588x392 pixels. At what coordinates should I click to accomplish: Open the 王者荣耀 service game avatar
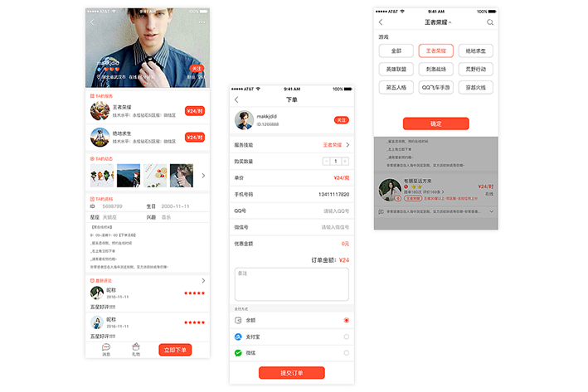pos(100,111)
